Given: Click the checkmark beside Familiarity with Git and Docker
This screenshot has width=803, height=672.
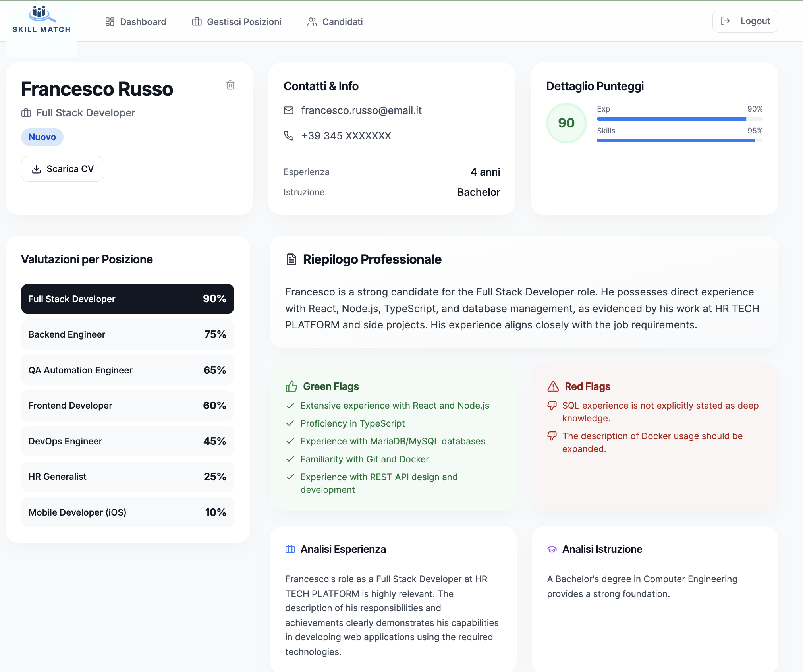Looking at the screenshot, I should click(x=290, y=459).
